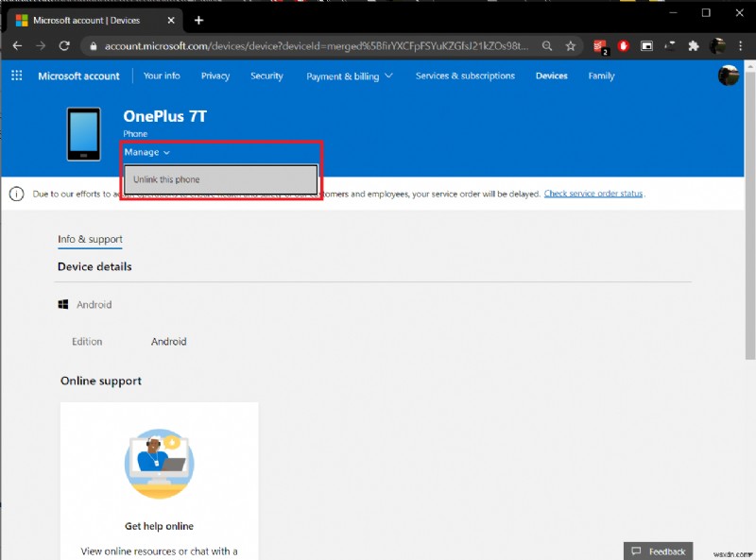Click the Edition label
Viewport: 756px width, 560px height.
[x=87, y=341]
